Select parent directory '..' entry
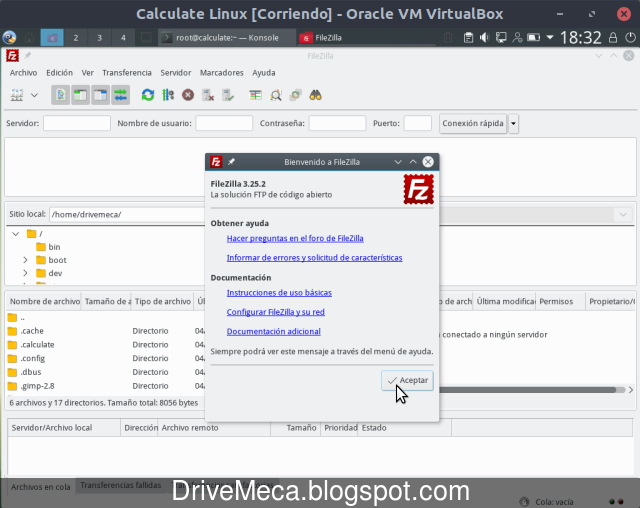 [106, 317]
